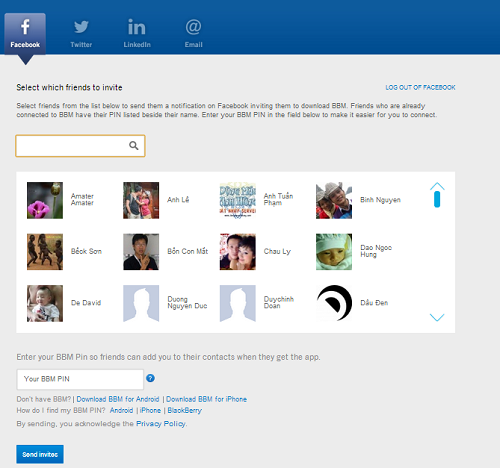Click the Send invites button

40,454
